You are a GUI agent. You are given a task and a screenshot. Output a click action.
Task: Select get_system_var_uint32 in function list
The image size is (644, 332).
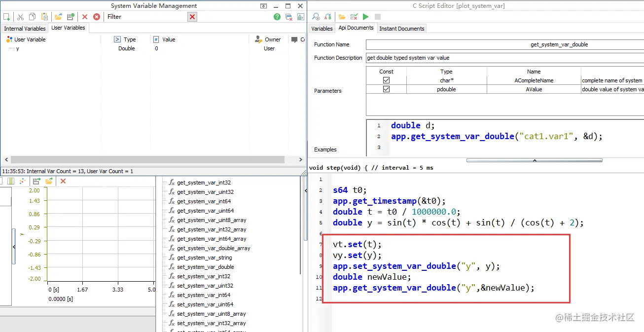(x=205, y=192)
